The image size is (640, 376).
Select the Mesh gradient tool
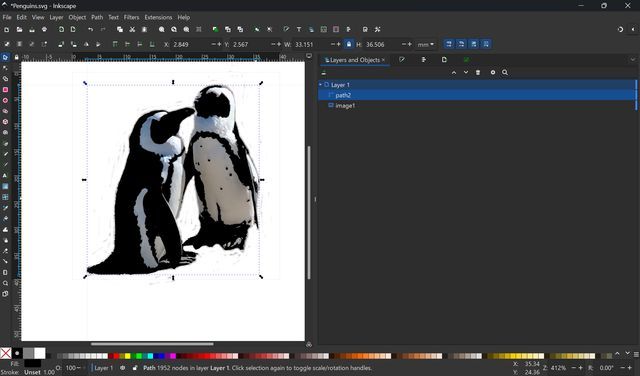(5, 197)
